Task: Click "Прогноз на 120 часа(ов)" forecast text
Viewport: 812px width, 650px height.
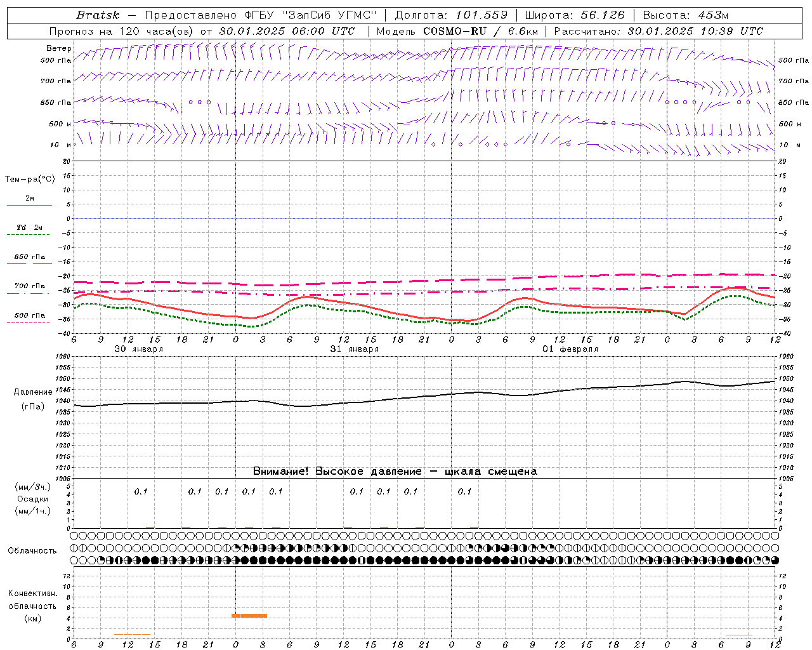Action: click(122, 31)
